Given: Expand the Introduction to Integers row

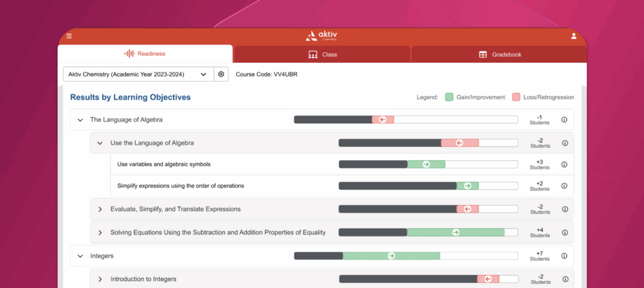Looking at the screenshot, I should (100, 279).
